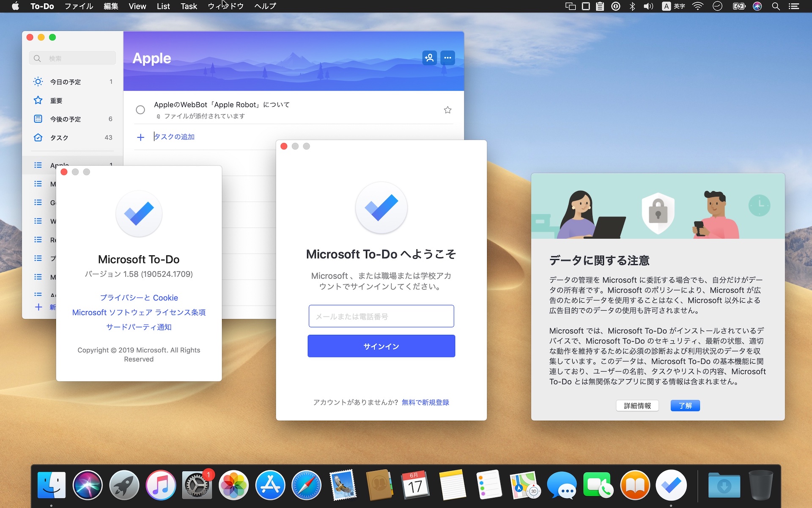Viewport: 812px width, 508px height.
Task: Click the プライバシーと Cookie link in About dialog
Action: (139, 297)
